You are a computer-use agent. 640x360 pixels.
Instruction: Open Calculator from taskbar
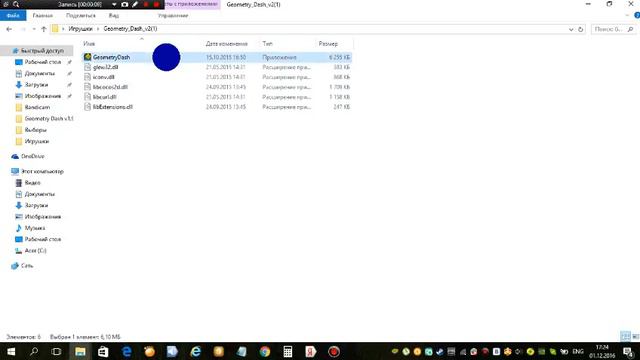click(288, 351)
